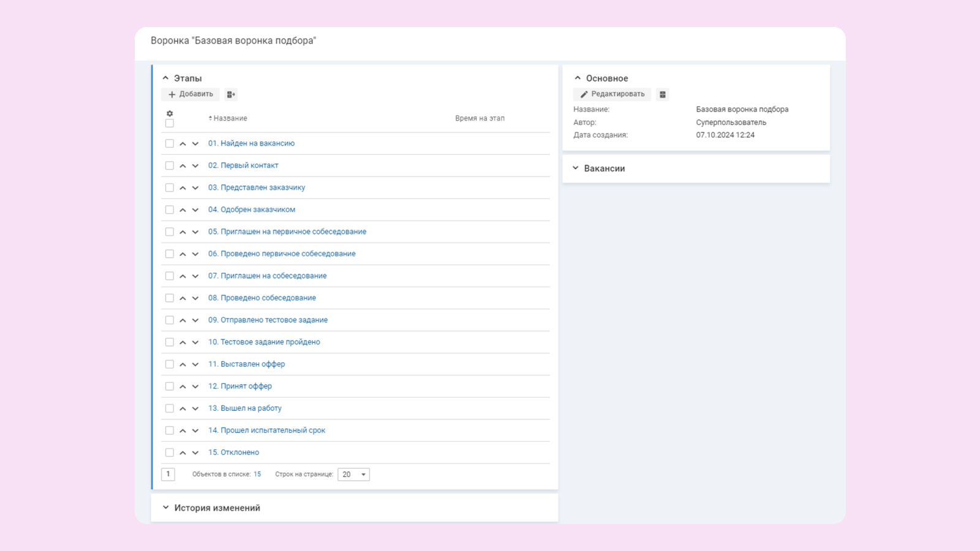Move stage 03. Представлен заказчику up
The image size is (980, 551).
click(x=183, y=188)
